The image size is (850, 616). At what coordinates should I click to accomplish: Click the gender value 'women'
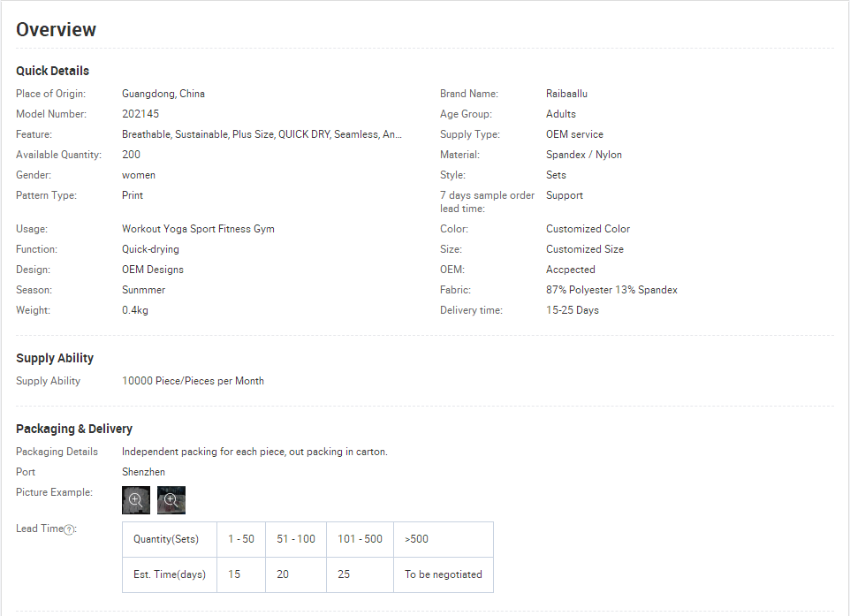pyautogui.click(x=139, y=175)
